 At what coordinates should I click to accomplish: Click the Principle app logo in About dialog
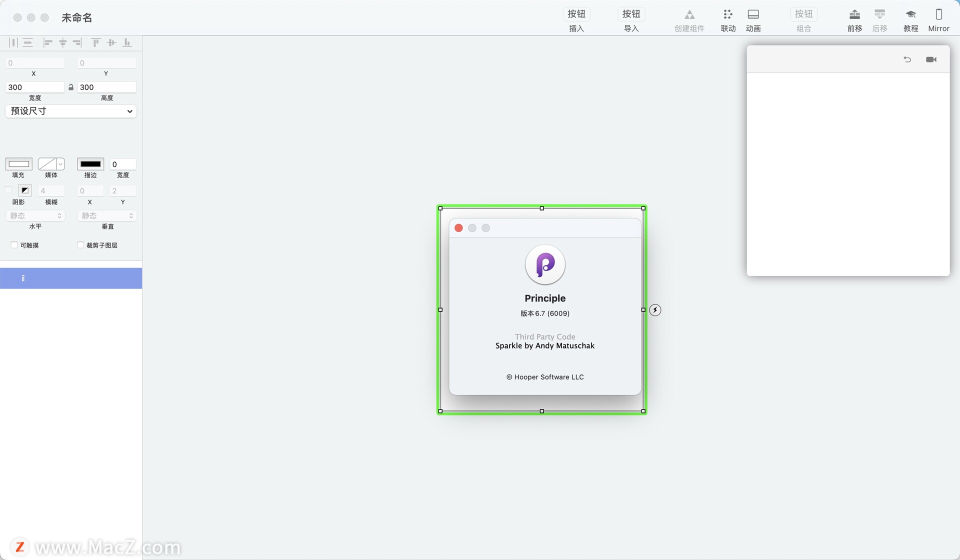point(545,264)
